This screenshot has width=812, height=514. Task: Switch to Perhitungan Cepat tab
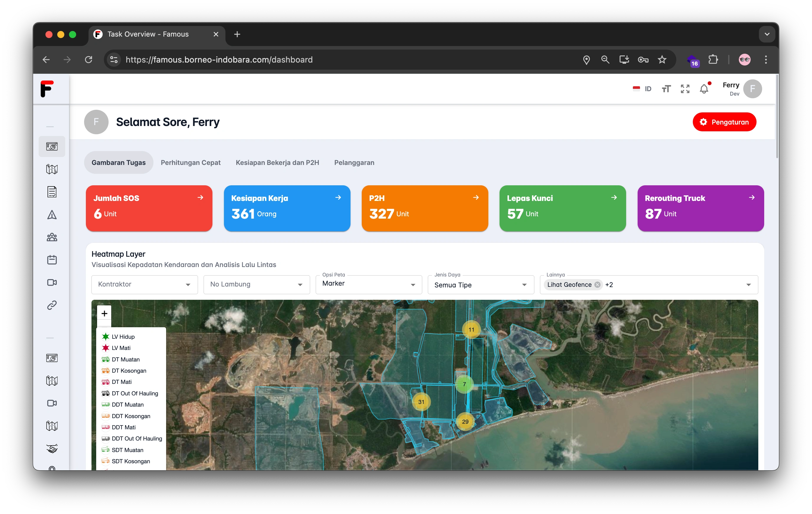tap(191, 163)
